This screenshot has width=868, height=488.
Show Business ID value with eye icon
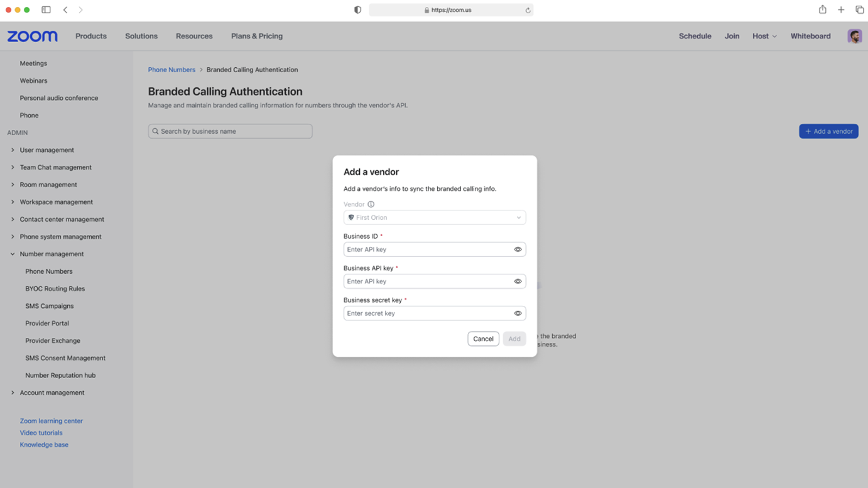click(518, 249)
